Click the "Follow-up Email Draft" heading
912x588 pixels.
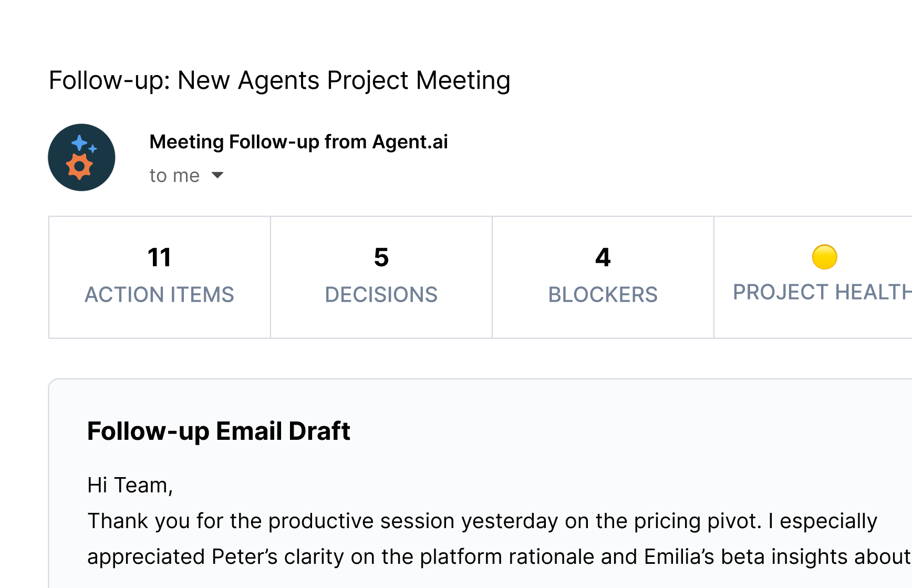(x=219, y=431)
